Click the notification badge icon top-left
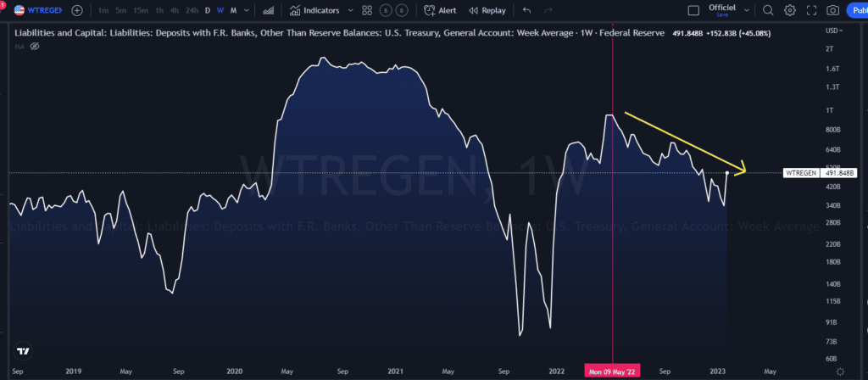Image resolution: width=868 pixels, height=380 pixels. 2,4
